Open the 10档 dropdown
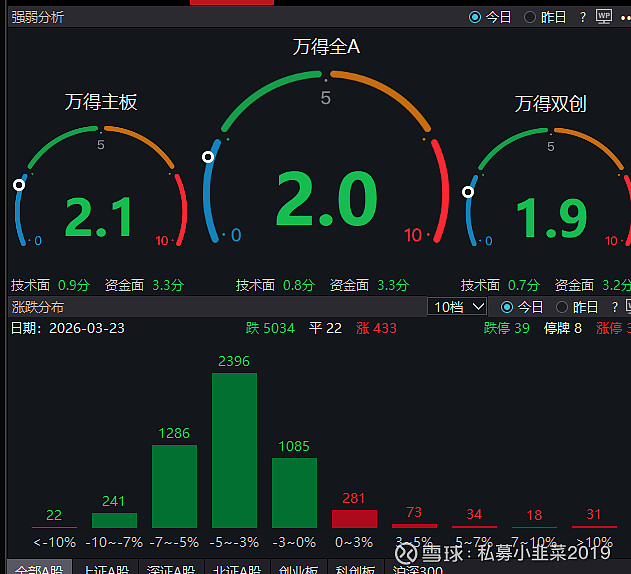The height and width of the screenshot is (574, 631). coord(457,307)
